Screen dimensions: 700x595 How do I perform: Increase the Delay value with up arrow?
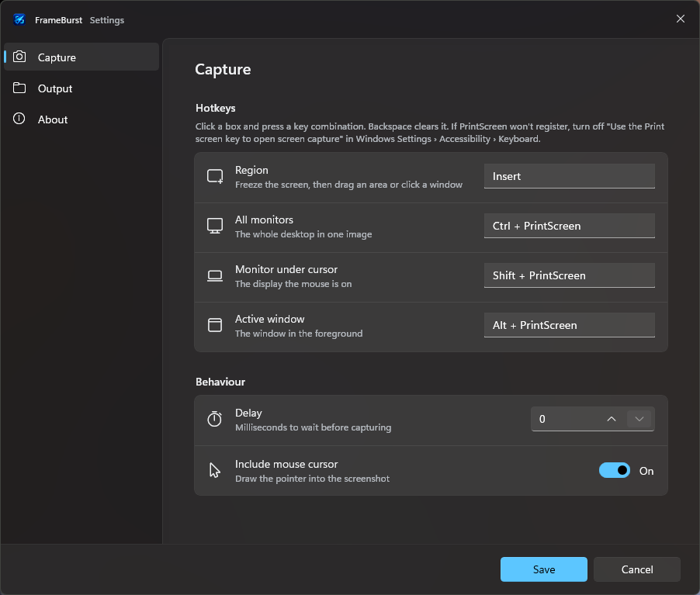pos(612,419)
